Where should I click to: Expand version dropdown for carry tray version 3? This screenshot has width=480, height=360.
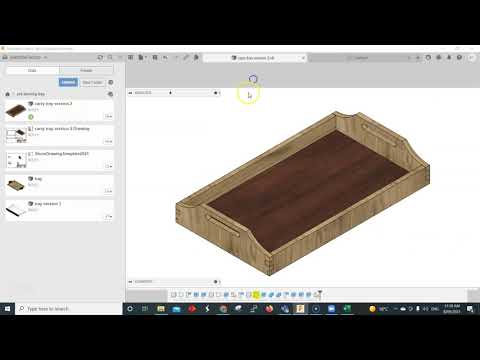pyautogui.click(x=108, y=116)
